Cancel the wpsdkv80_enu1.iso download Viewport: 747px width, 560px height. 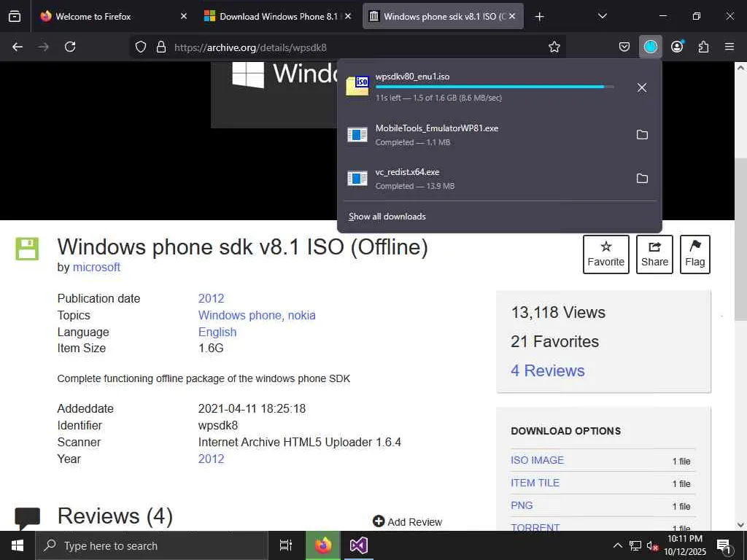click(x=642, y=87)
